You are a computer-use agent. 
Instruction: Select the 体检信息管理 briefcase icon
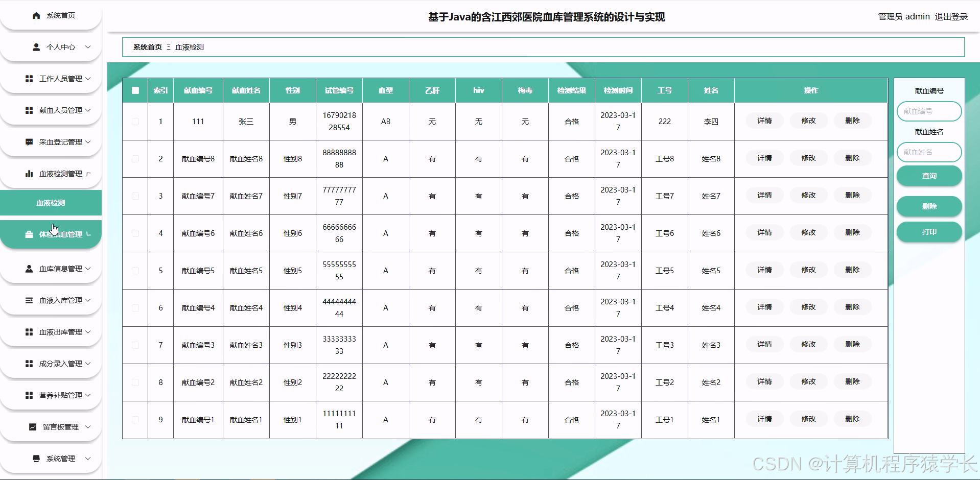[x=29, y=234]
